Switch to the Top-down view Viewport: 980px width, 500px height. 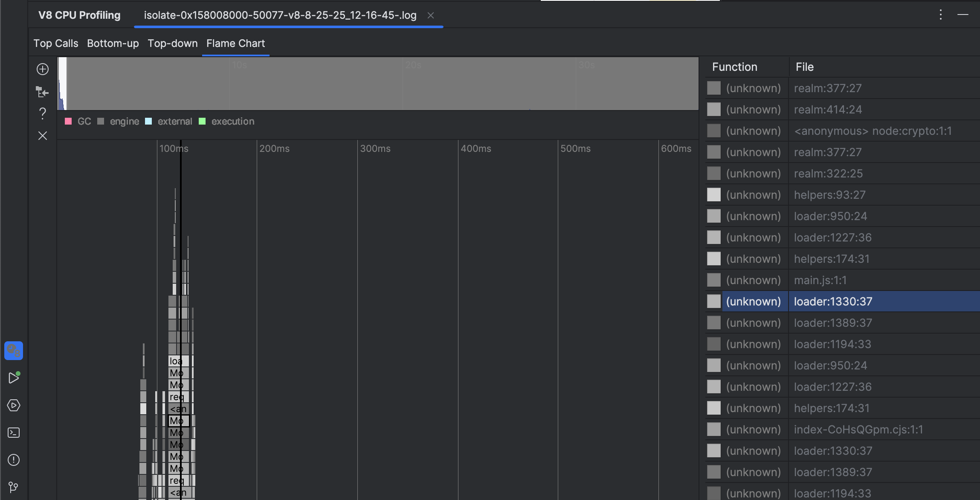172,43
